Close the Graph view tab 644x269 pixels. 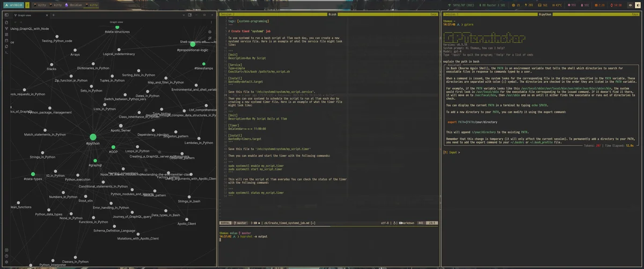coord(46,15)
